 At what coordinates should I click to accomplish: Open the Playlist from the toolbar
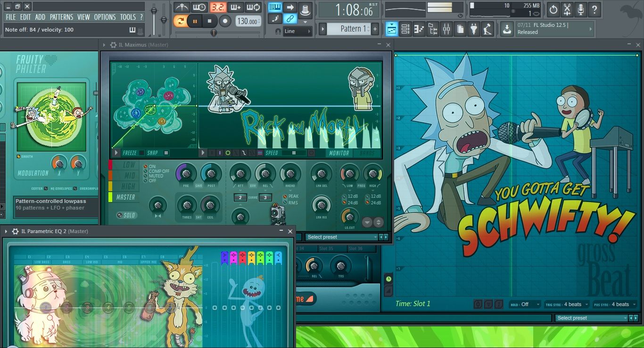click(391, 29)
